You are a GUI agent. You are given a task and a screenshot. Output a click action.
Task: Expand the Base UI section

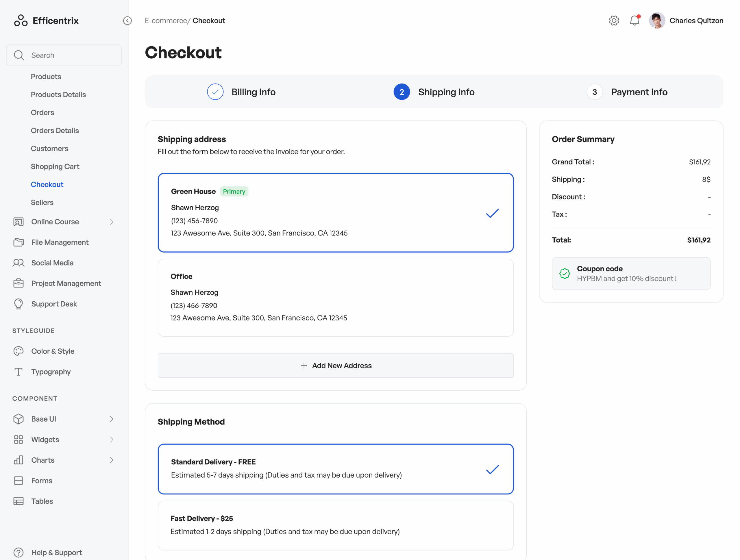point(111,419)
